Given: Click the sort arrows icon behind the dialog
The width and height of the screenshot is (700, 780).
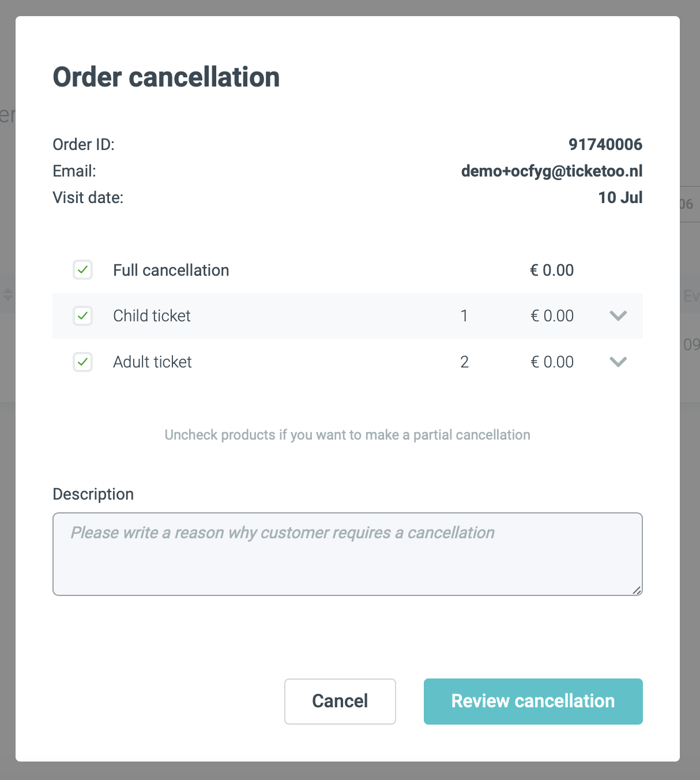Looking at the screenshot, I should tap(7, 295).
